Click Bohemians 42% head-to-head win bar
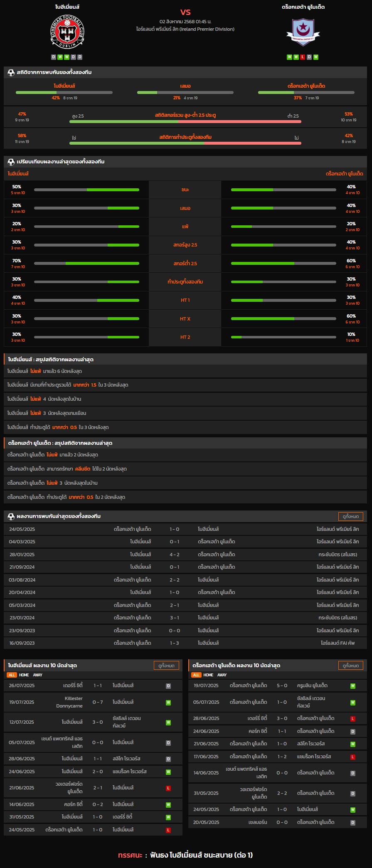 64,92
